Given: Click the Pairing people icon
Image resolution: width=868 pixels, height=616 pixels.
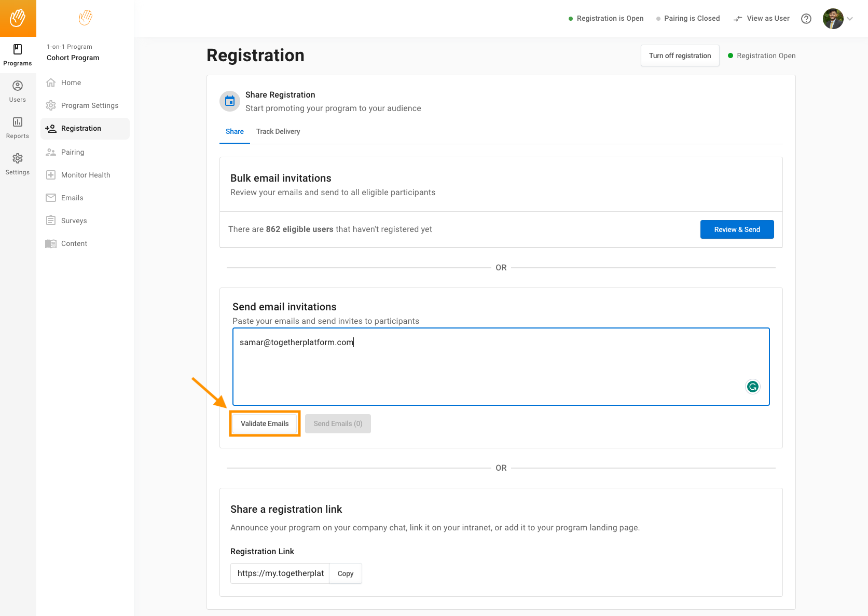Looking at the screenshot, I should [51, 152].
